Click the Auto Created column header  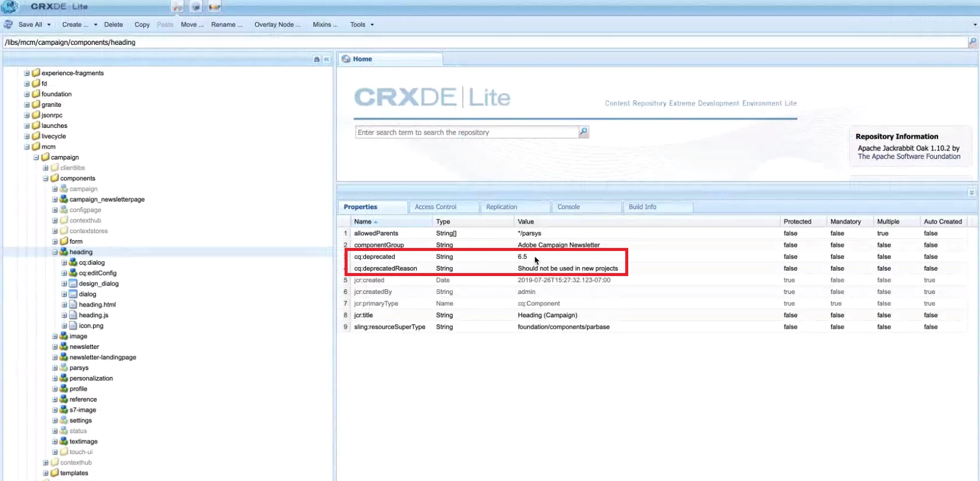point(943,222)
